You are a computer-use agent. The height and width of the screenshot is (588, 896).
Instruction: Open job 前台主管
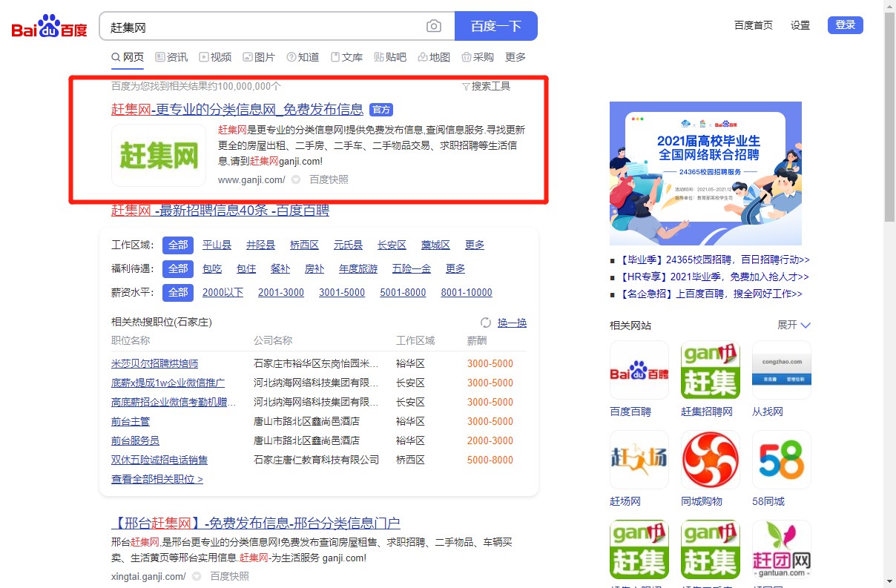131,422
